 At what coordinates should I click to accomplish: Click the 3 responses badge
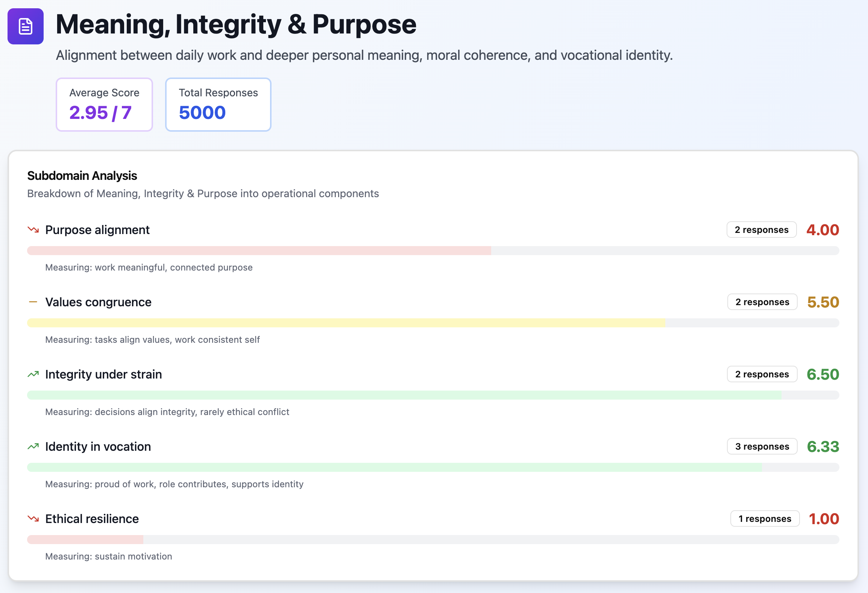[762, 446]
